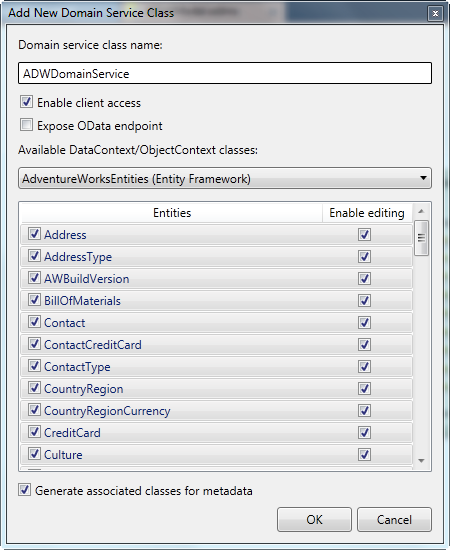Click the Domain service class name field
The width and height of the screenshot is (450, 550).
pyautogui.click(x=225, y=73)
